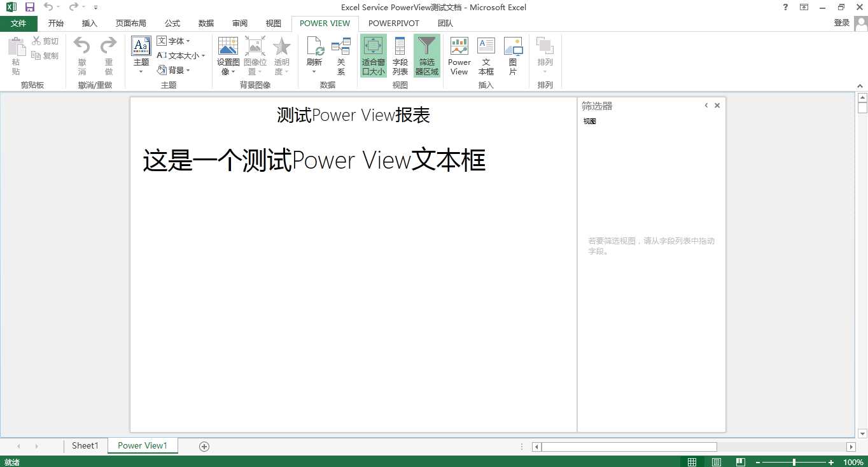This screenshot has height=467, width=868.
Task: Toggle the 筛选器区域 filters area
Action: (x=427, y=55)
